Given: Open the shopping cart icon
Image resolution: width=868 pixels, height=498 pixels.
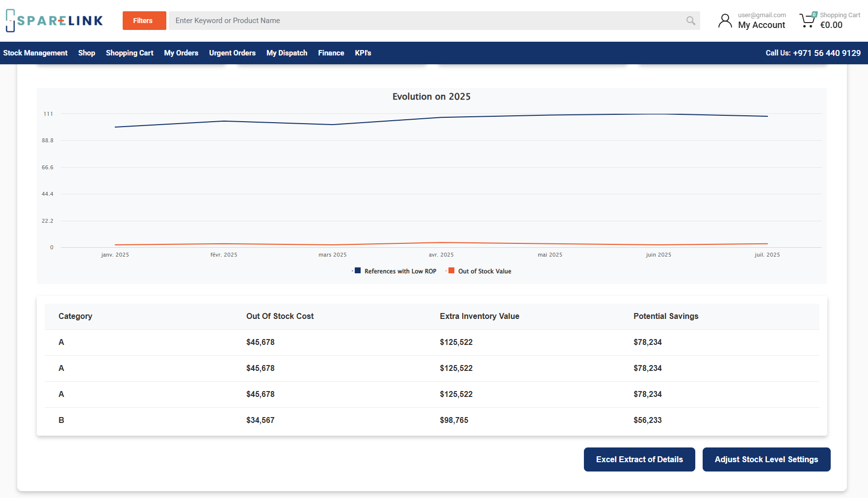Looking at the screenshot, I should [x=807, y=21].
